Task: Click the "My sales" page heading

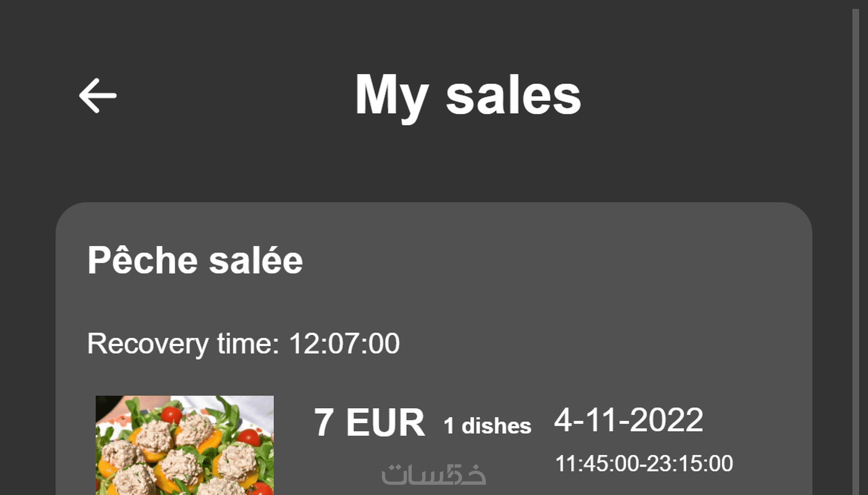Action: (468, 96)
